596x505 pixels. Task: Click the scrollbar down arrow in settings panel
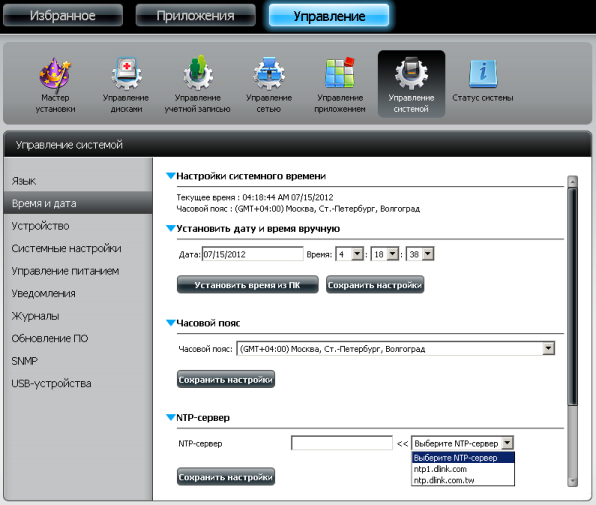(572, 481)
